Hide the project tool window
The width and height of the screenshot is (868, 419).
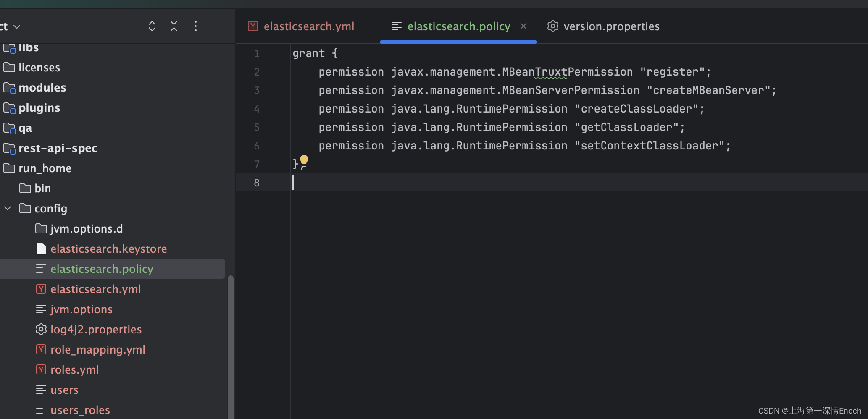click(x=218, y=26)
